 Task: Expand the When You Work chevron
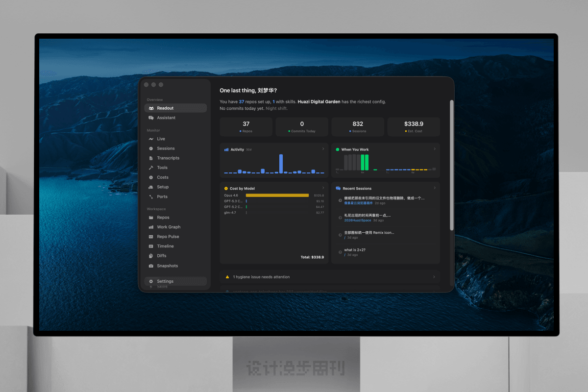coord(435,149)
